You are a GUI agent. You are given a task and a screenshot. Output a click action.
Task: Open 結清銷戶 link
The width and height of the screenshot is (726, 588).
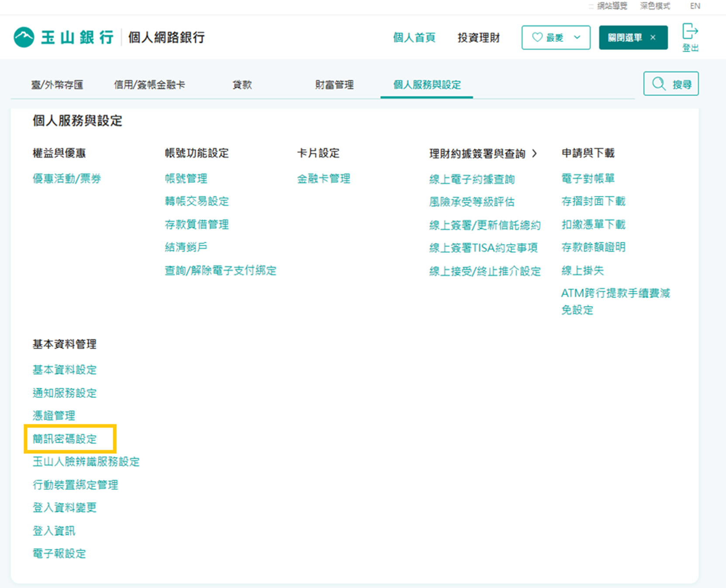click(186, 247)
